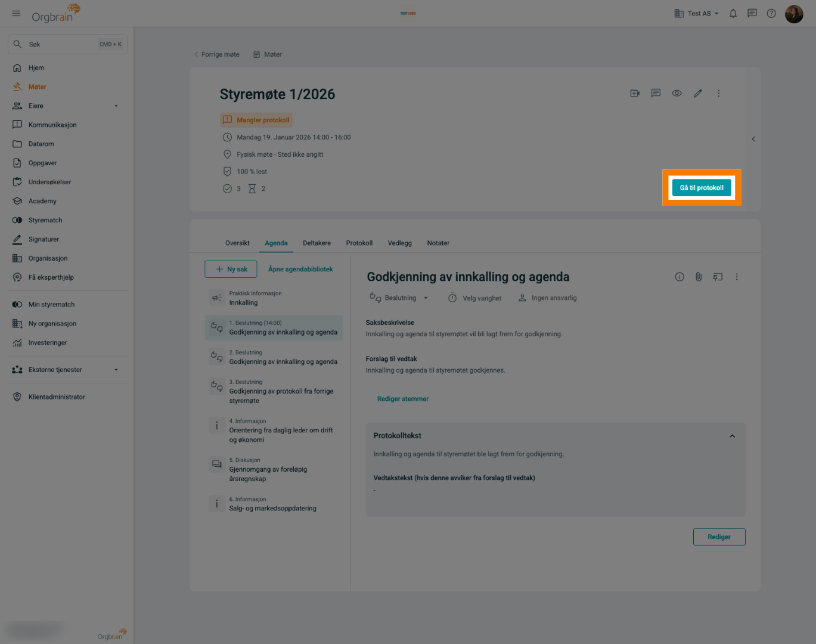Click Rediger stemmer link
The width and height of the screenshot is (816, 644).
[403, 399]
